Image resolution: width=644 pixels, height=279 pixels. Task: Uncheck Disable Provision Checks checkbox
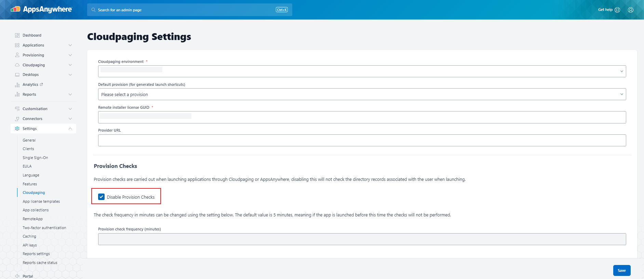point(102,197)
